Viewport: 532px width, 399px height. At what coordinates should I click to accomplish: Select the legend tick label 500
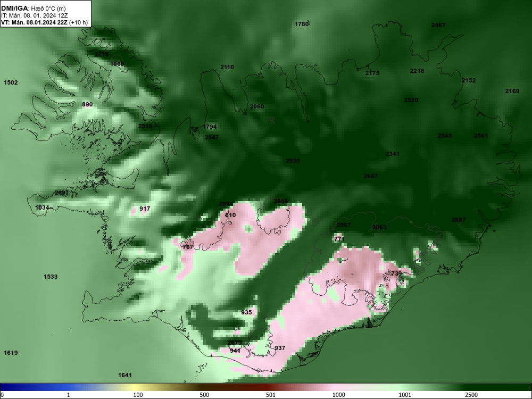pyautogui.click(x=204, y=395)
